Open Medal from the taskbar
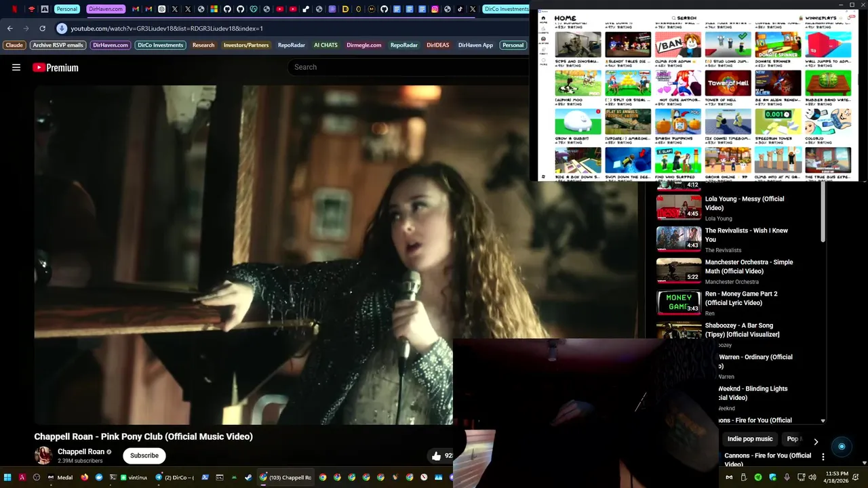The height and width of the screenshot is (488, 868). tap(60, 477)
